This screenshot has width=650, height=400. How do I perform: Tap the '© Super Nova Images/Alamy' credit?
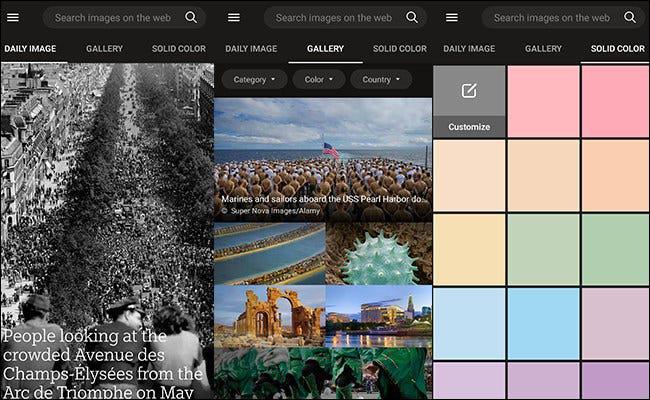tap(271, 211)
